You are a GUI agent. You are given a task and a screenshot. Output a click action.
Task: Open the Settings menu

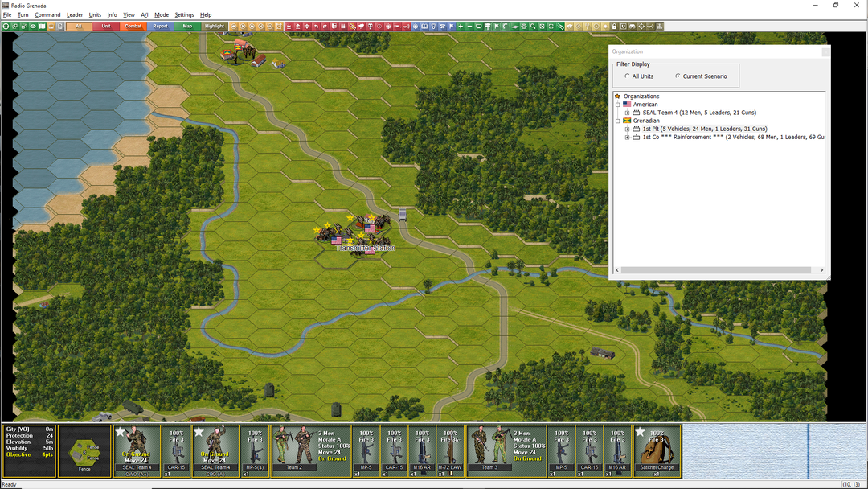point(184,15)
